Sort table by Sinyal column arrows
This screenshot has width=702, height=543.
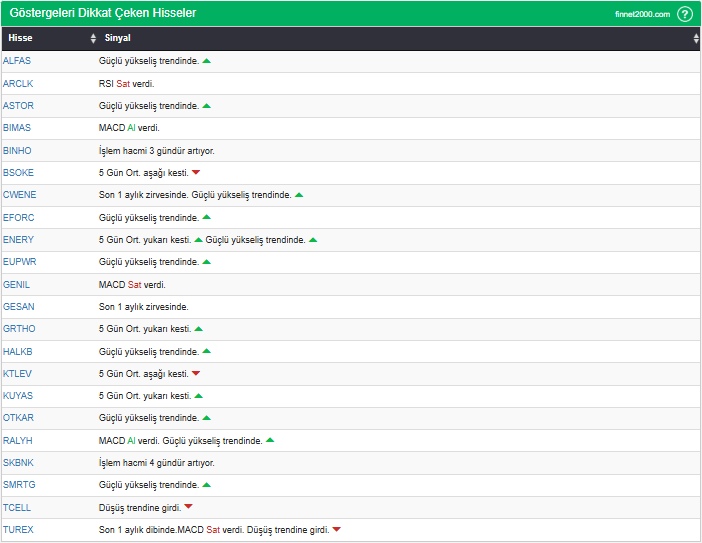(x=695, y=39)
